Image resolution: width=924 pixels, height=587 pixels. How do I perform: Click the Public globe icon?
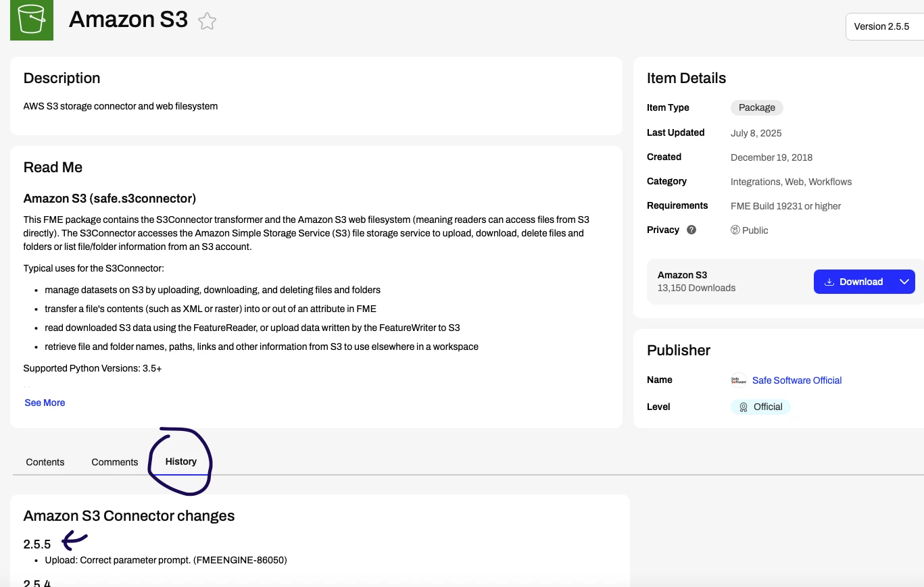(x=735, y=230)
